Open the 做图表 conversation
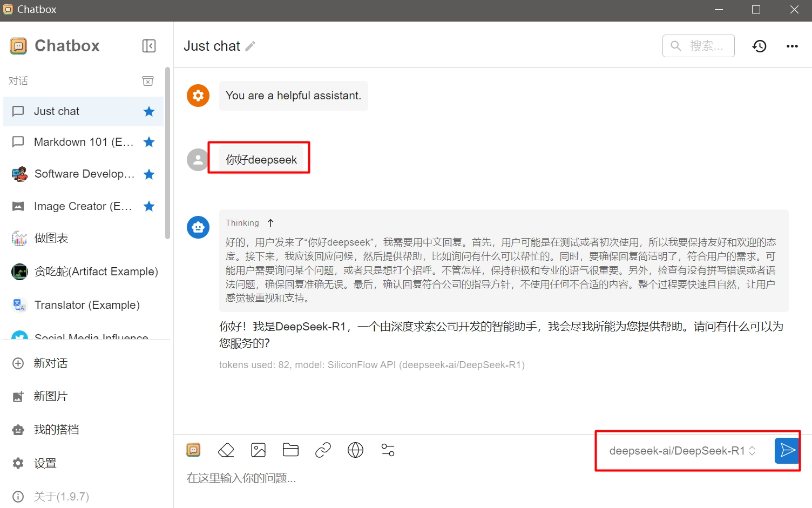 (83, 238)
